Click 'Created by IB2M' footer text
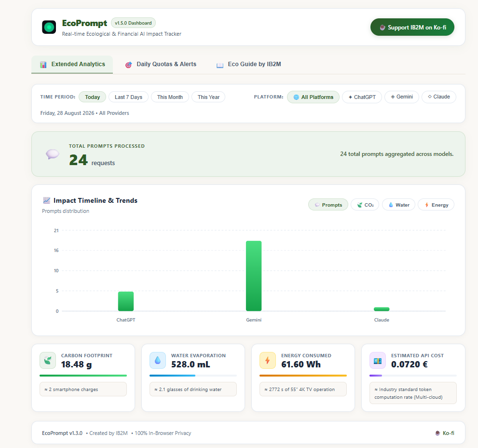The height and width of the screenshot is (448, 478). tap(109, 433)
